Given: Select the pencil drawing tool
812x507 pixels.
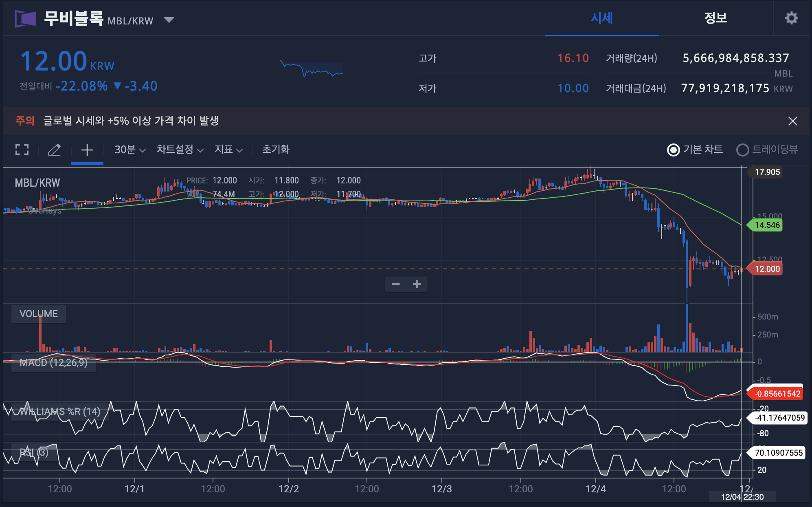Looking at the screenshot, I should [x=54, y=150].
